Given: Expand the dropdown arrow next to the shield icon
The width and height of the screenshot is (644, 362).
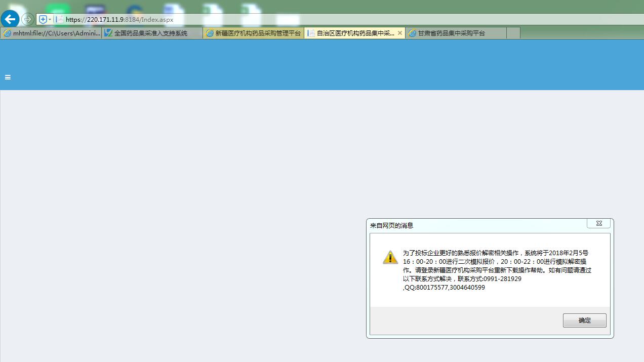Looking at the screenshot, I should point(50,19).
